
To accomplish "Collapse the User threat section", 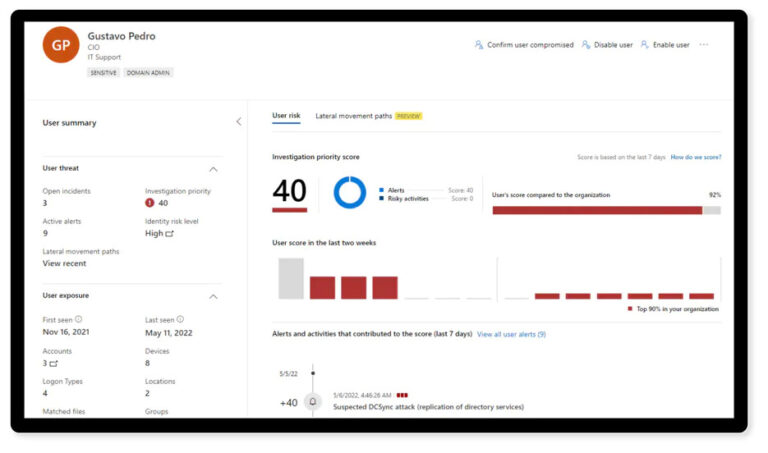I will [x=213, y=169].
